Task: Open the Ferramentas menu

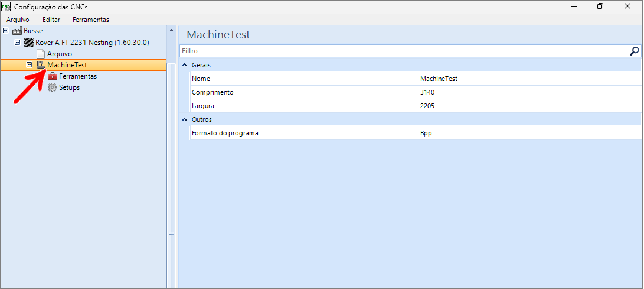Action: pyautogui.click(x=91, y=20)
